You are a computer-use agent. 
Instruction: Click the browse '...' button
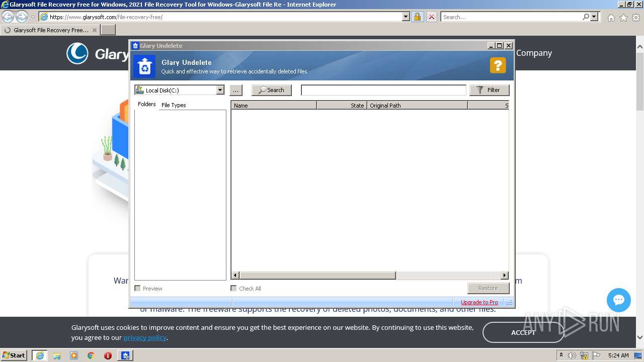236,90
